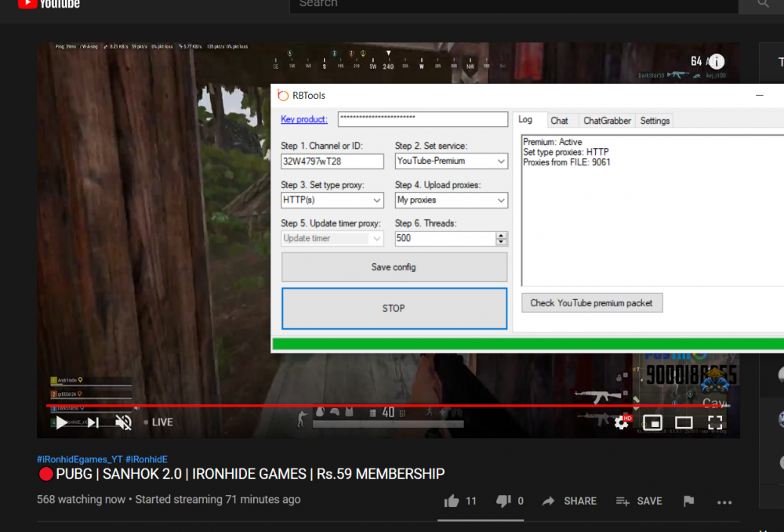Dislike the stream with thumbs down
784x532 pixels.
tap(503, 501)
